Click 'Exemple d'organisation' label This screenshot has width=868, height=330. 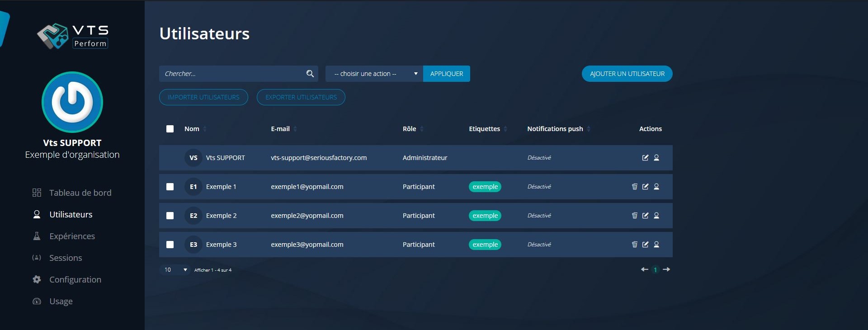pyautogui.click(x=72, y=155)
